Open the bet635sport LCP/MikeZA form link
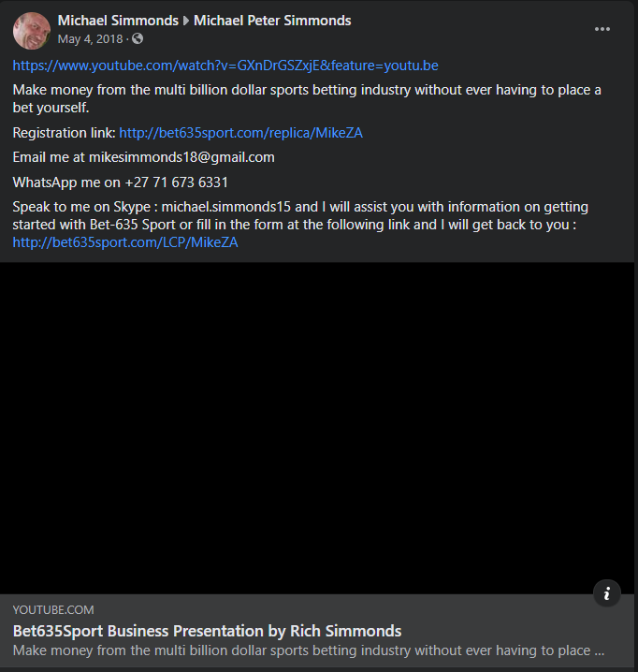The height and width of the screenshot is (672, 638). coord(125,242)
